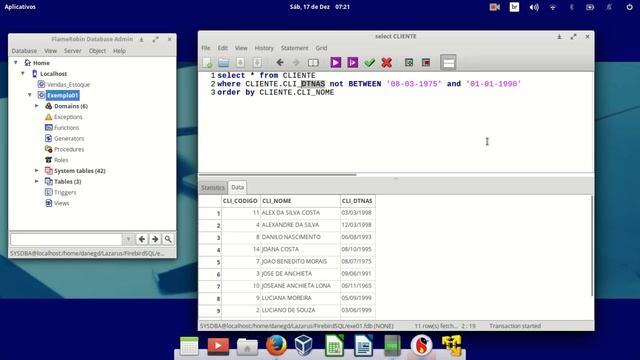The width and height of the screenshot is (640, 360).
Task: Open Firefox from the dock
Action: click(x=276, y=346)
